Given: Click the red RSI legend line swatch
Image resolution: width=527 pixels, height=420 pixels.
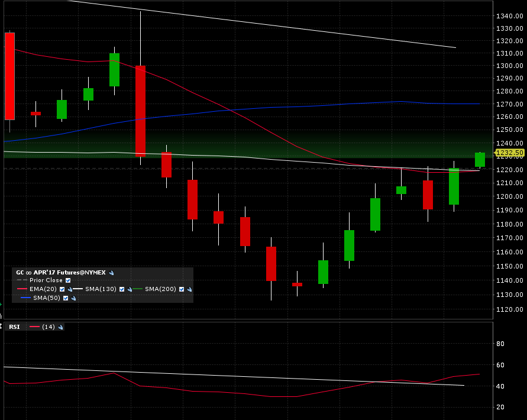Looking at the screenshot, I should point(34,327).
